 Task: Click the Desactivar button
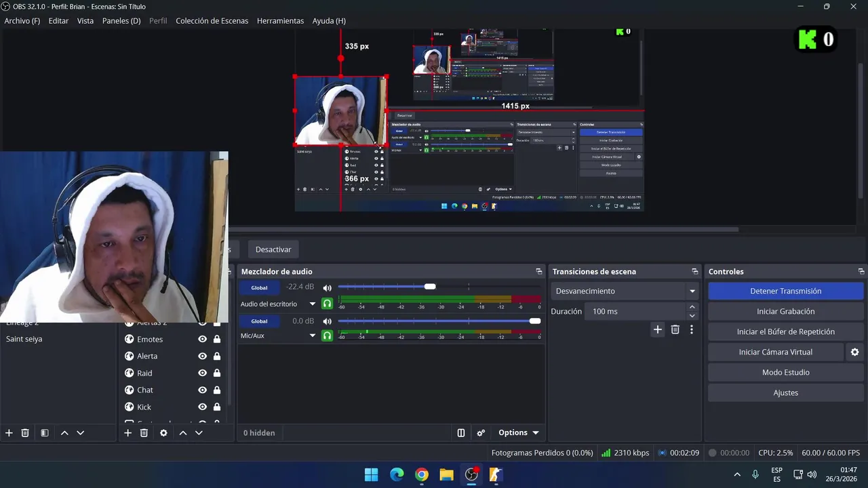point(273,249)
